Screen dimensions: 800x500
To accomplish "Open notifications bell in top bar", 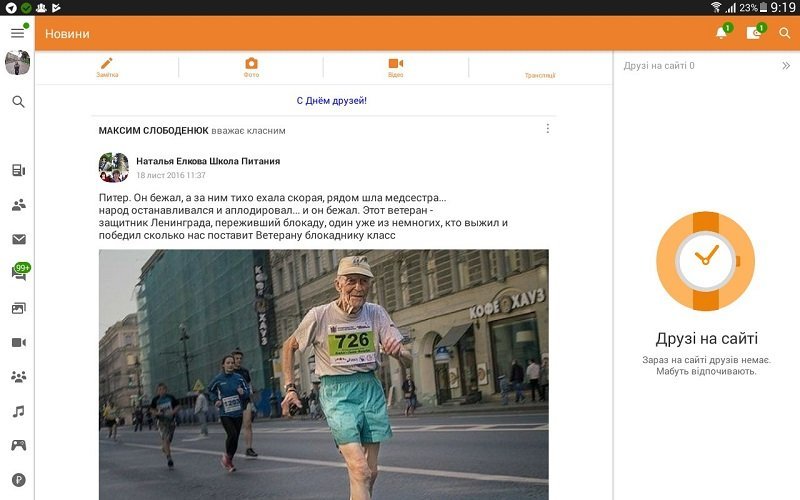I will 721,33.
